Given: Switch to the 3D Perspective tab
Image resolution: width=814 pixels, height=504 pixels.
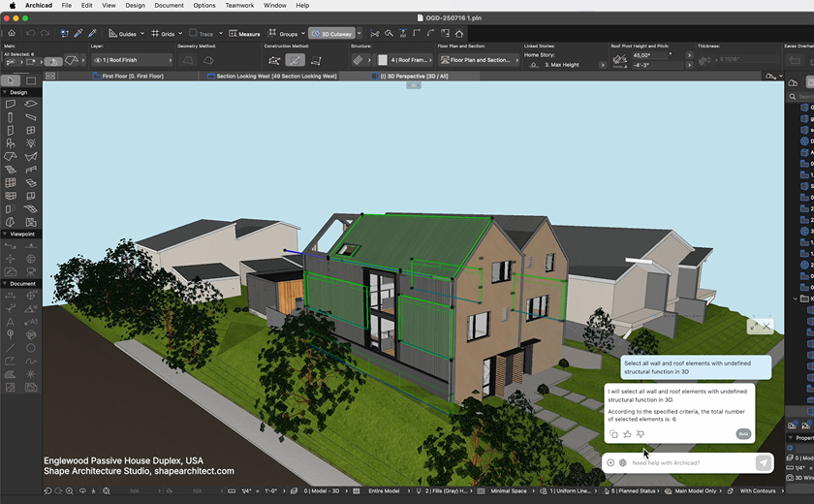Looking at the screenshot, I should (410, 76).
